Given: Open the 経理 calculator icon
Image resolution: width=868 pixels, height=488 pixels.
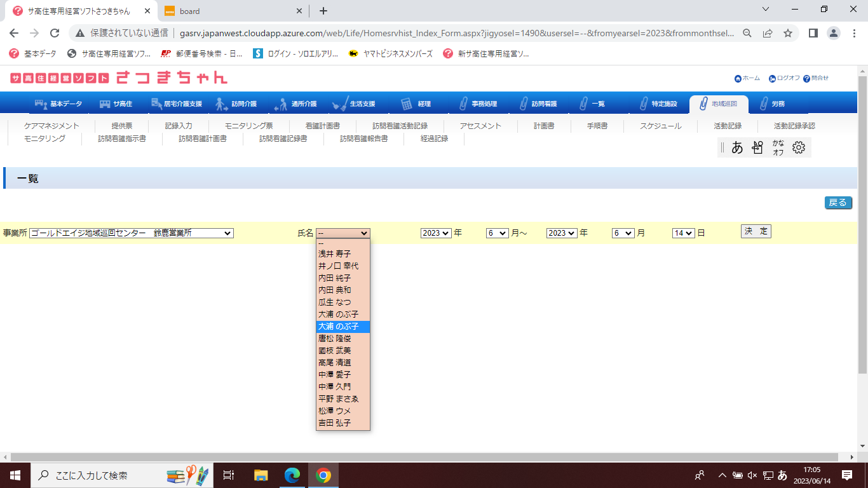Looking at the screenshot, I should (x=407, y=104).
